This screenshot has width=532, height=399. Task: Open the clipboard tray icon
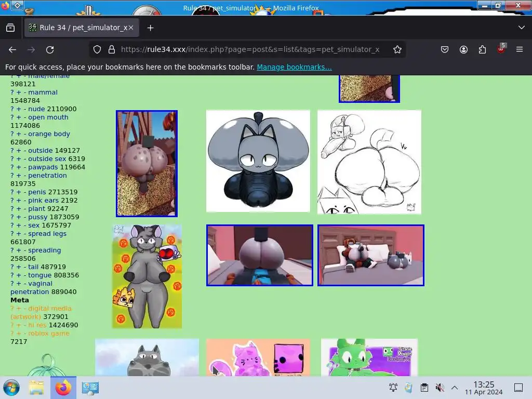coord(424,388)
